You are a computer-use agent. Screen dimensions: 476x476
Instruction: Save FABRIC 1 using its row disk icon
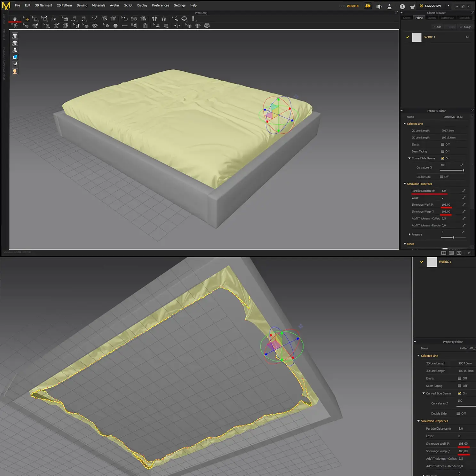pos(467,37)
